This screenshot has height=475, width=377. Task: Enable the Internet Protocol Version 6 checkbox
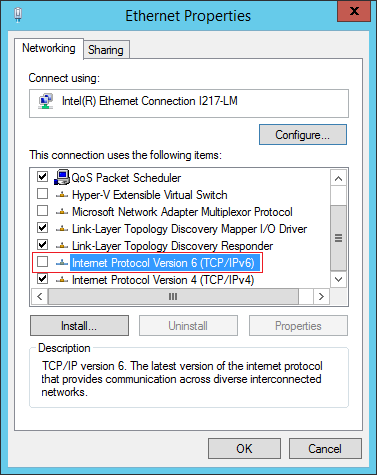(42, 262)
